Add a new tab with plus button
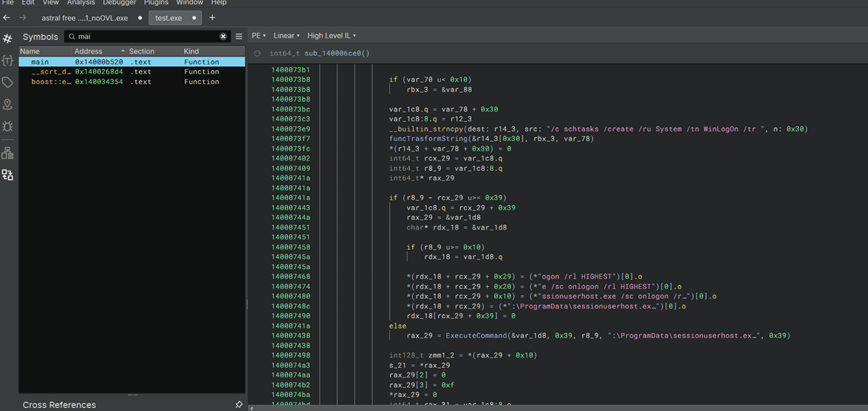 click(212, 18)
